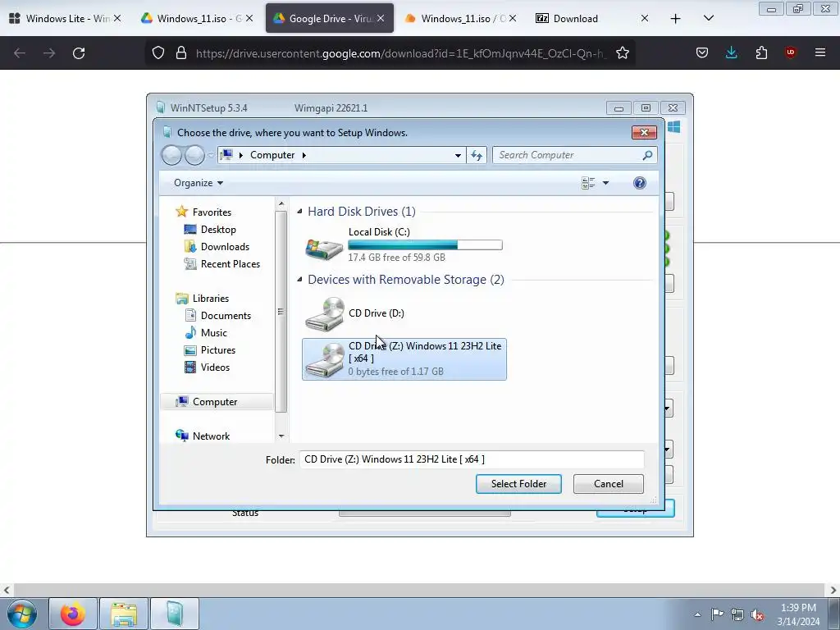Open uBlock Origin extension icon
Image resolution: width=840 pixels, height=630 pixels.
[790, 52]
